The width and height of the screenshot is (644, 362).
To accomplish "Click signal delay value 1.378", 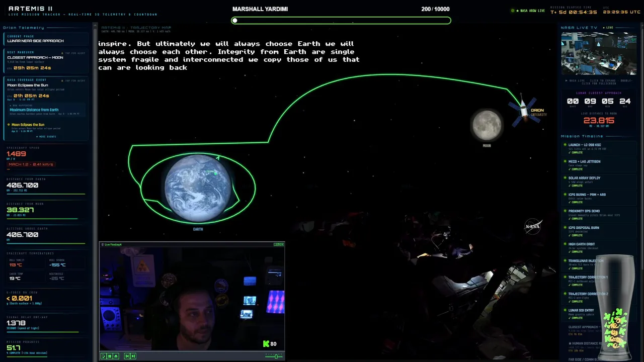I will 16,323.
